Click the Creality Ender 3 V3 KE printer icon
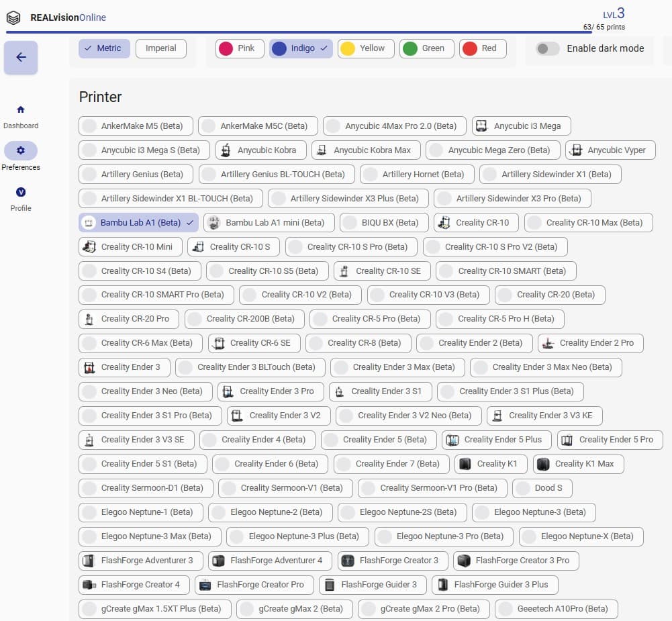 coord(497,416)
